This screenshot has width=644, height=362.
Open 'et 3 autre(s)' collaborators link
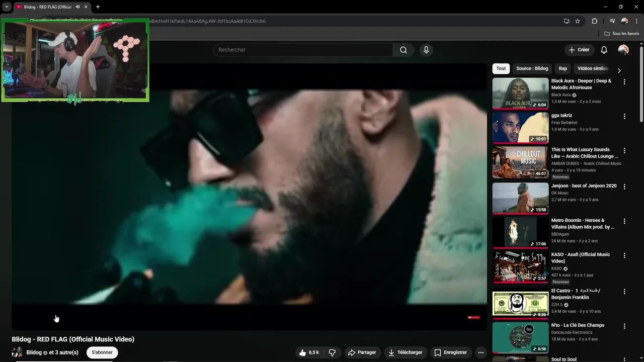[x=64, y=352]
